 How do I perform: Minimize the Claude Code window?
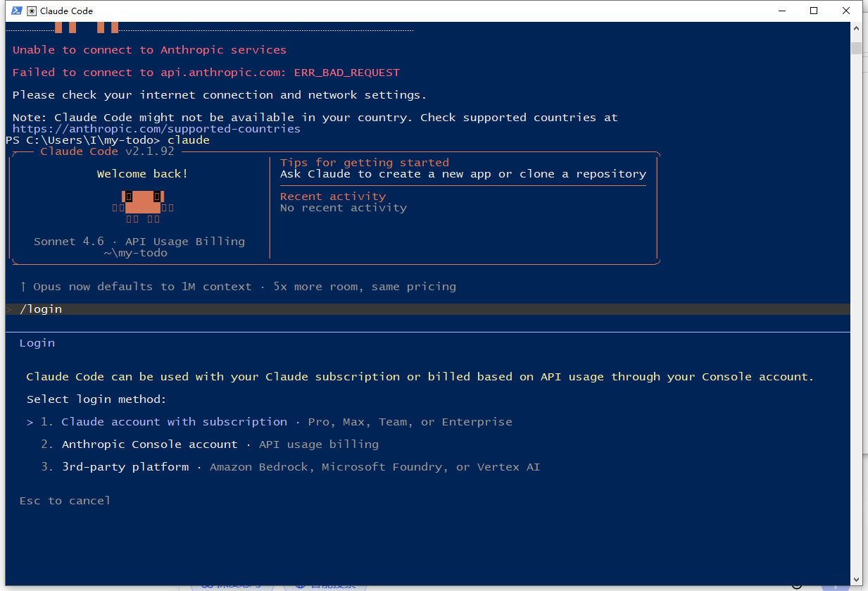(x=782, y=11)
